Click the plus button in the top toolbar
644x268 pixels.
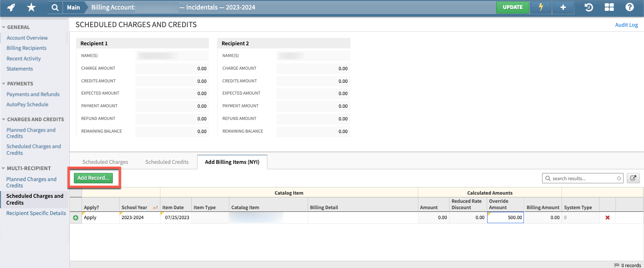(563, 7)
